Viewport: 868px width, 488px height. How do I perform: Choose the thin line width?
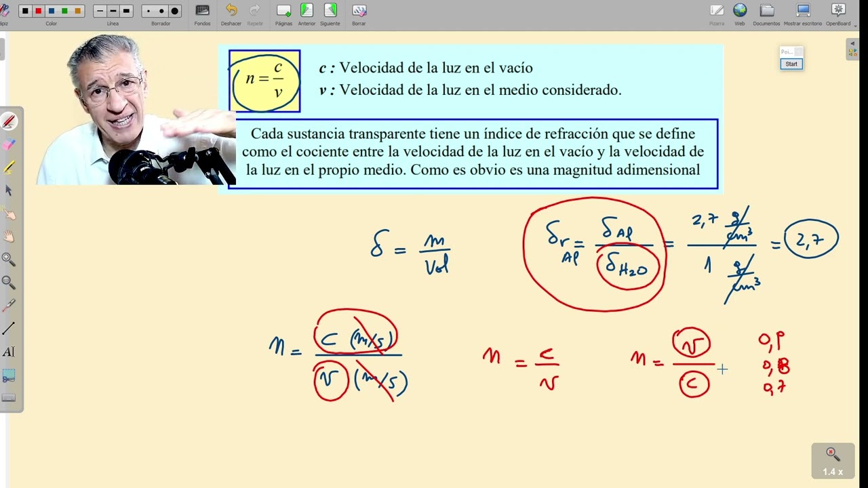[100, 11]
